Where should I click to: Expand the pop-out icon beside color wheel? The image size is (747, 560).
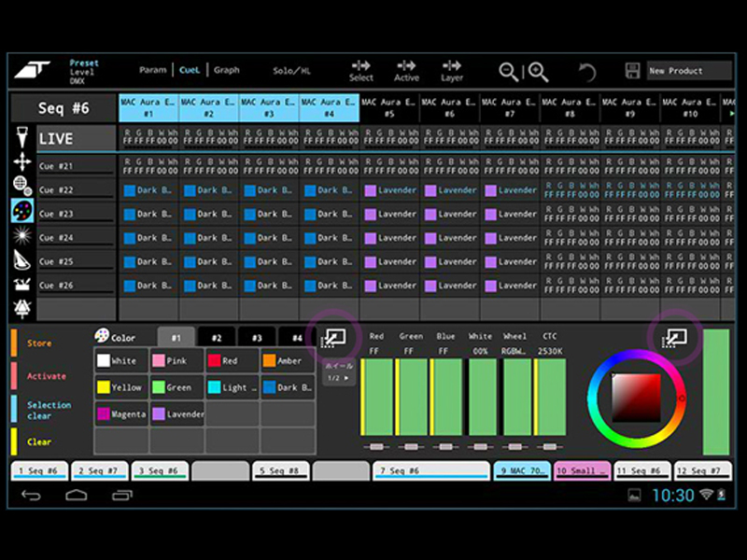click(675, 337)
